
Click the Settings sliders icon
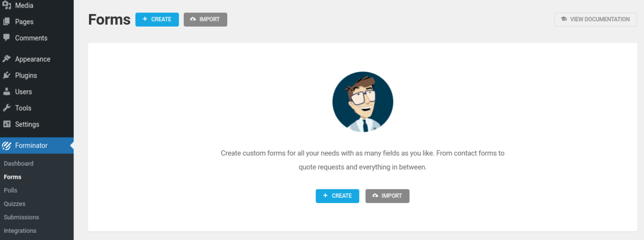[x=7, y=124]
